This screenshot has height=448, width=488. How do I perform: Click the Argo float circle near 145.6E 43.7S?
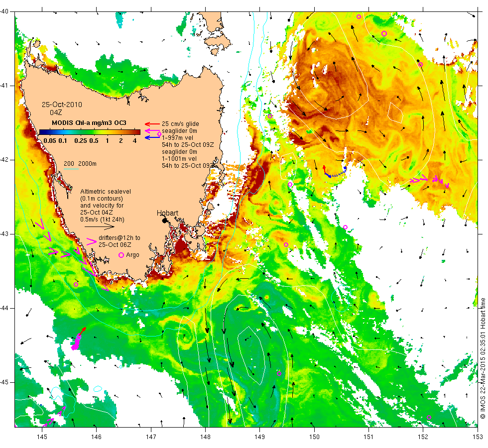tap(76, 285)
